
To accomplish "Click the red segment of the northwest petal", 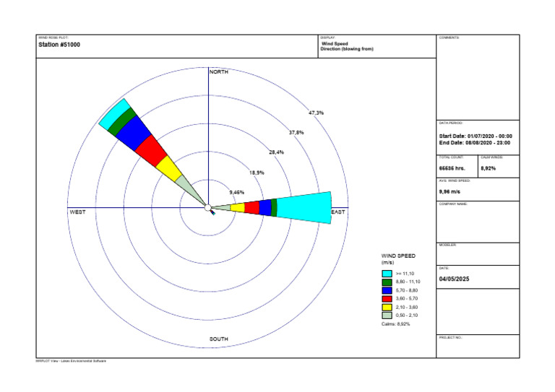I will coord(151,151).
